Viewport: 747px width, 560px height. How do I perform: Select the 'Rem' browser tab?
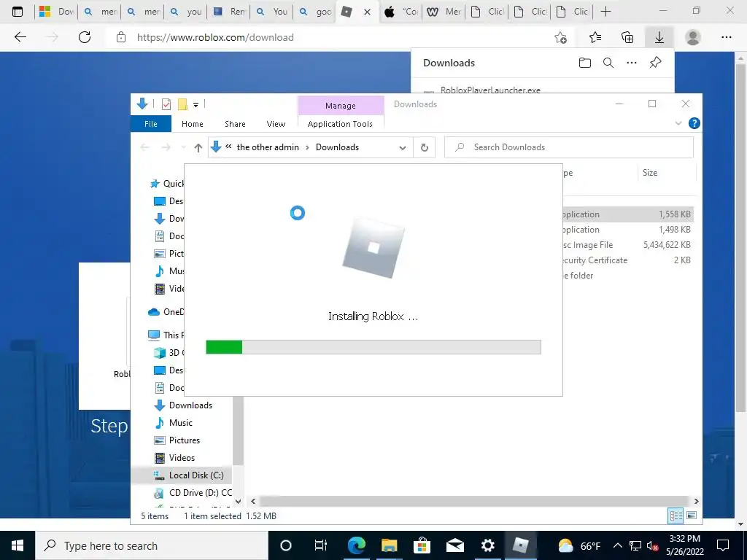[229, 12]
